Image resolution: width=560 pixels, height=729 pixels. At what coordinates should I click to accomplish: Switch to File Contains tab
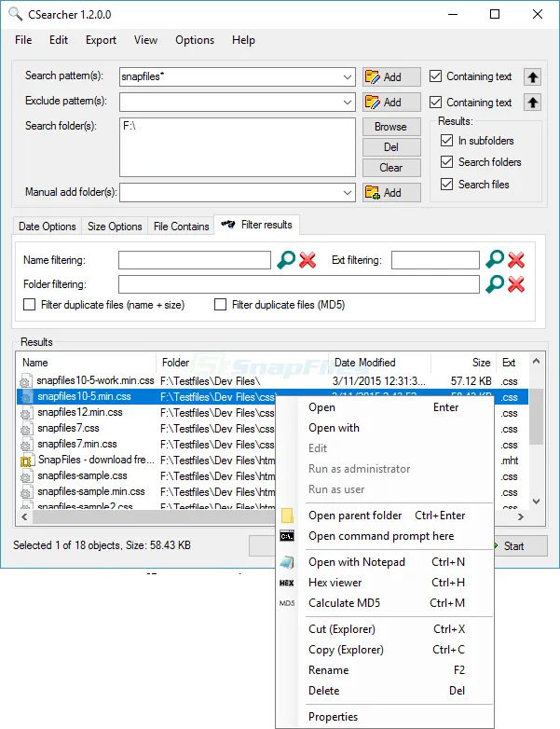(182, 227)
